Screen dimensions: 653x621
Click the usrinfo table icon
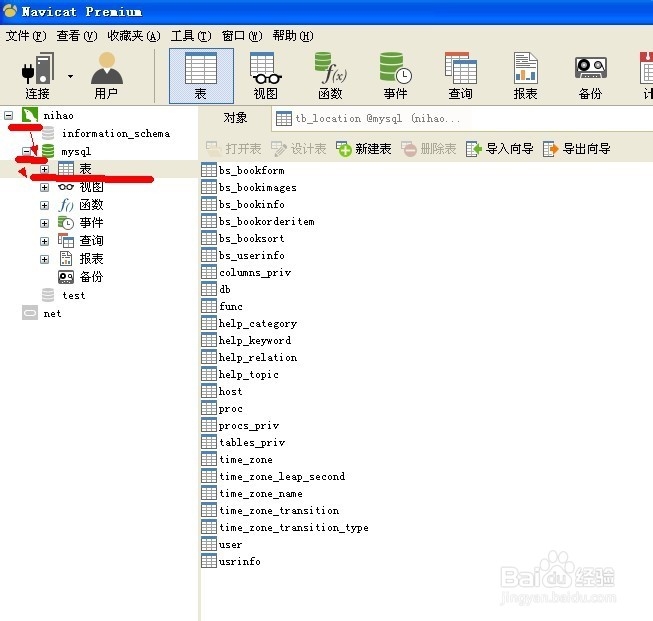coord(209,561)
